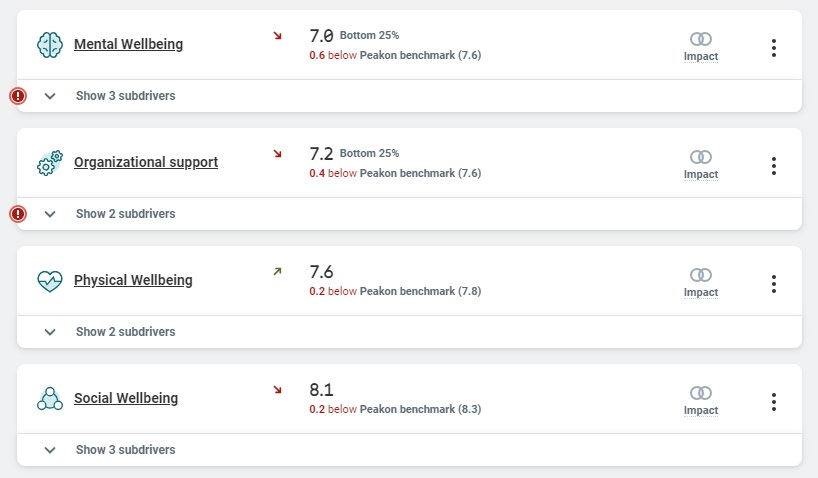Image resolution: width=818 pixels, height=478 pixels.
Task: Click the Physical Wellbeing heart icon
Action: (50, 280)
